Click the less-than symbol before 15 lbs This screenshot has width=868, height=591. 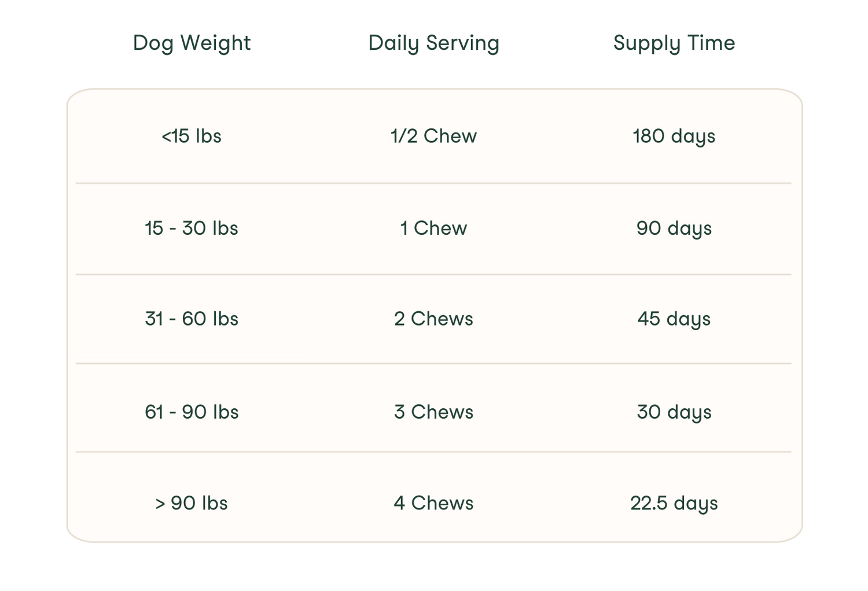(166, 137)
